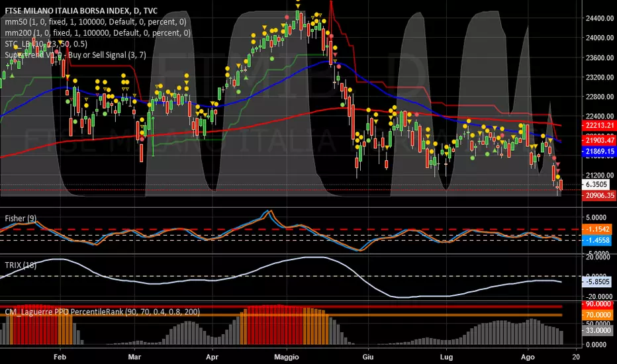The image size is (617, 364).
Task: Click the white 6.3505 value label
Action: click(596, 184)
